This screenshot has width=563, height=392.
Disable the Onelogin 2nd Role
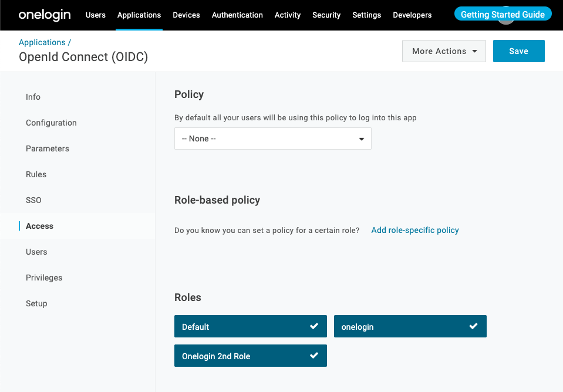coord(251,356)
